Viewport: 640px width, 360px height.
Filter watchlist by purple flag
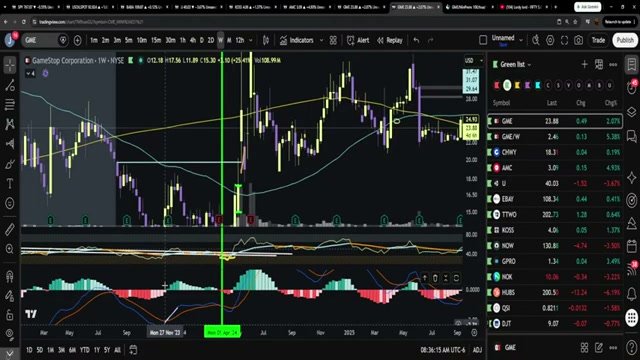point(527,85)
